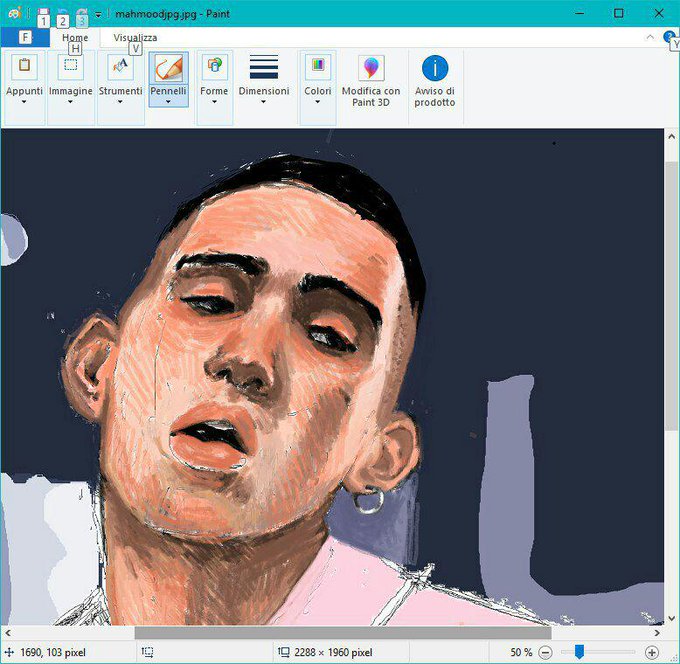680x664 pixels.
Task: Select the Pennelli brush icon
Action: tap(169, 67)
